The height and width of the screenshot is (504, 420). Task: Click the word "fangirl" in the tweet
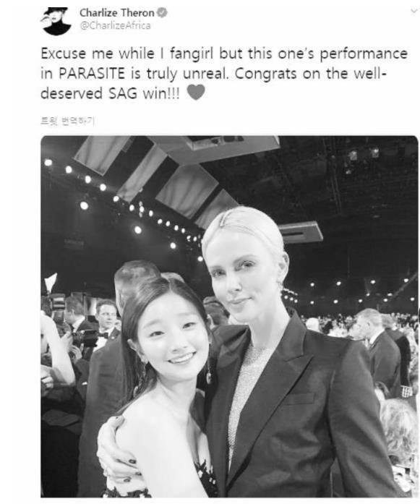pyautogui.click(x=191, y=54)
